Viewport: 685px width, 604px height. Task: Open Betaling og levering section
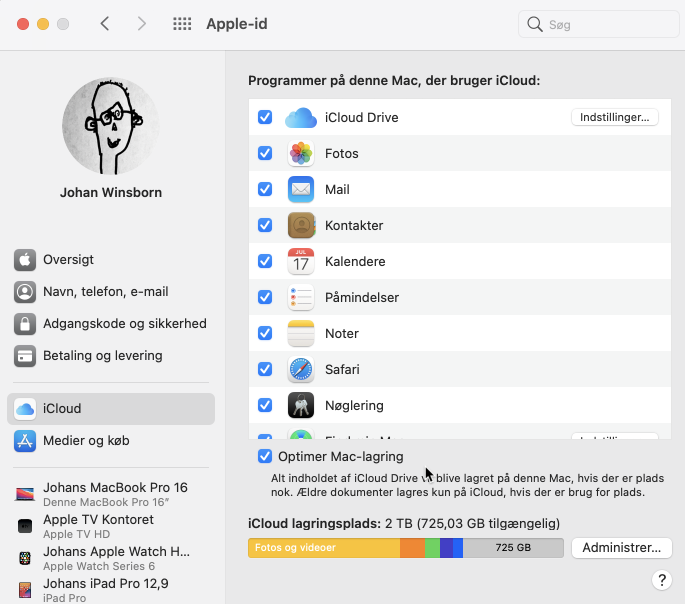111,356
